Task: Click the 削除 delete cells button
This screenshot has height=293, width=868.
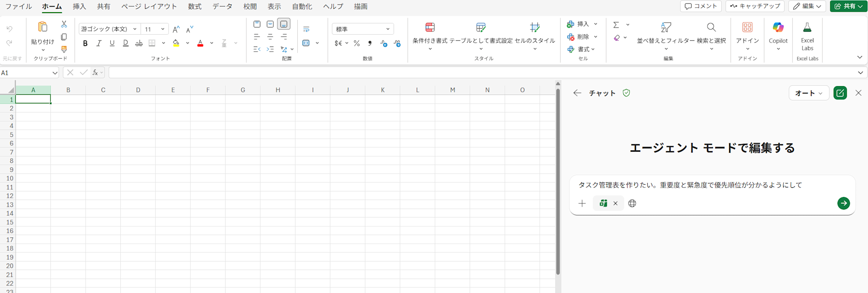Action: coord(579,37)
